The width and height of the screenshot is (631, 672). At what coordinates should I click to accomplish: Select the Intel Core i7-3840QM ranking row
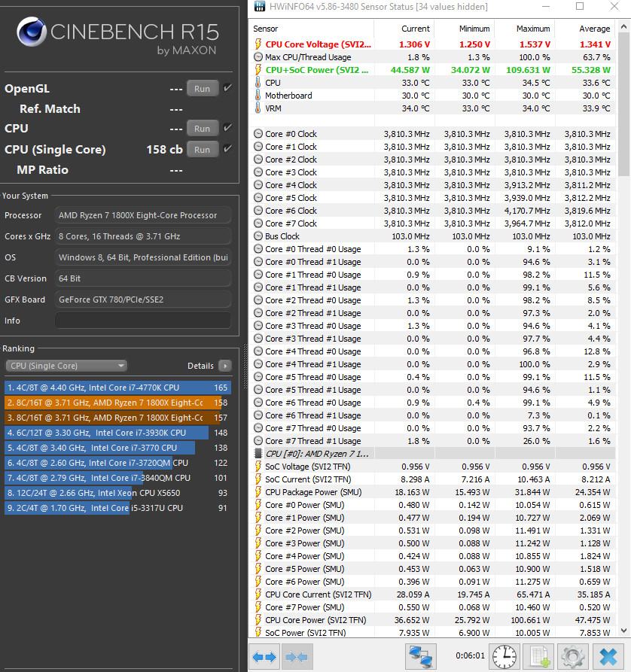118,478
